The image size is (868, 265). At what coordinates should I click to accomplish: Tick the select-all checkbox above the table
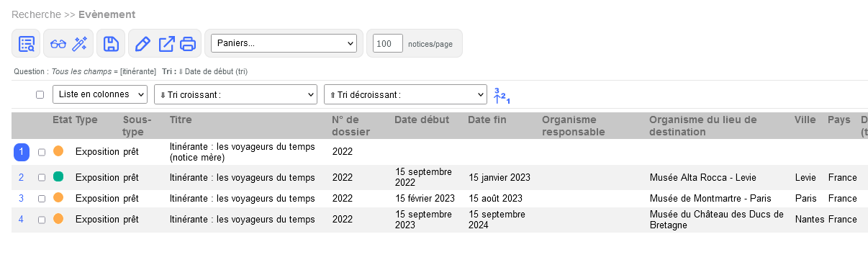(40, 94)
